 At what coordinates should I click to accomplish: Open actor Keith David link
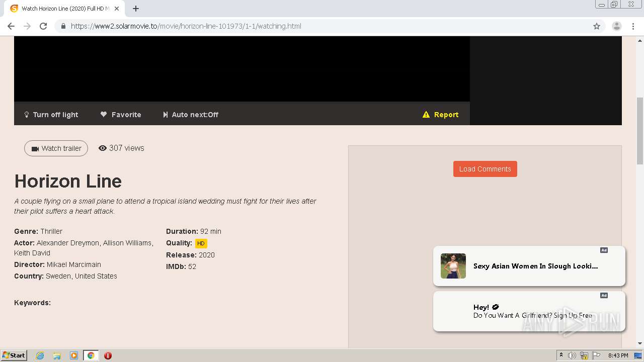32,253
